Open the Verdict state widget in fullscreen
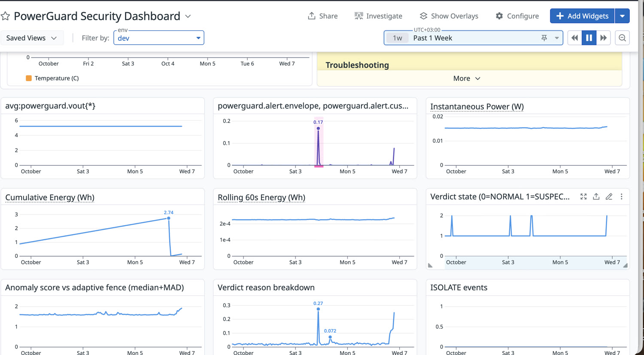Image resolution: width=644 pixels, height=355 pixels. pyautogui.click(x=583, y=196)
